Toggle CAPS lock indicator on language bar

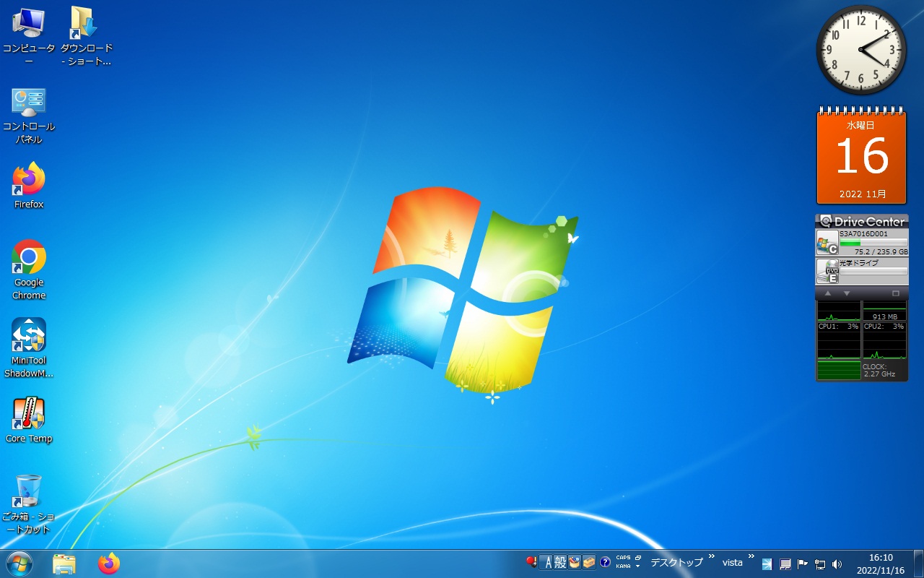point(623,558)
